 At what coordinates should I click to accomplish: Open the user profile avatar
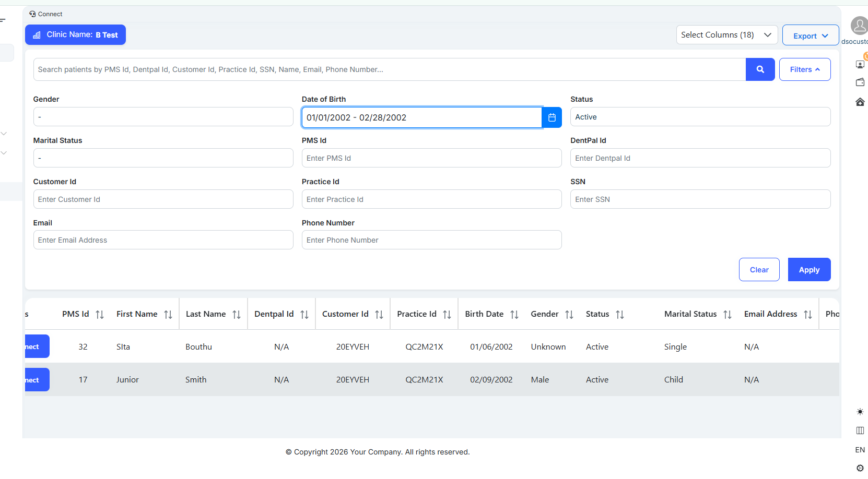859,26
